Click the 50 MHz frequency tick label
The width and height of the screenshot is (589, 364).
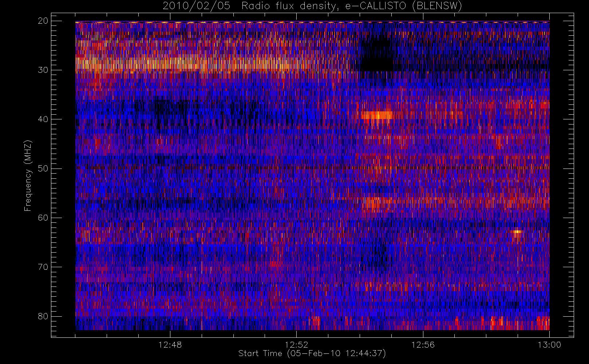(x=43, y=169)
